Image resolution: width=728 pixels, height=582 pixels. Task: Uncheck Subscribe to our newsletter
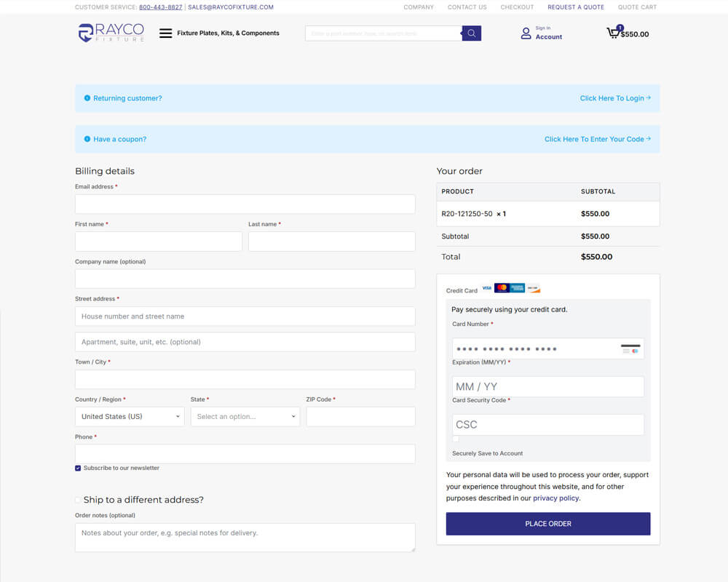point(79,469)
